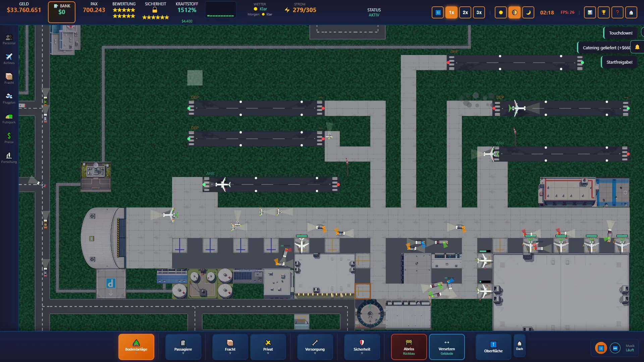Click the notification bell icon
This screenshot has height=362, width=644.
pyautogui.click(x=637, y=47)
